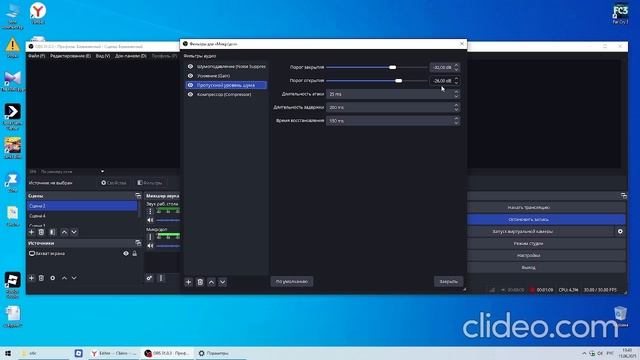
Task: Enable Studio Mode (Режим студии)
Action: click(x=546, y=243)
